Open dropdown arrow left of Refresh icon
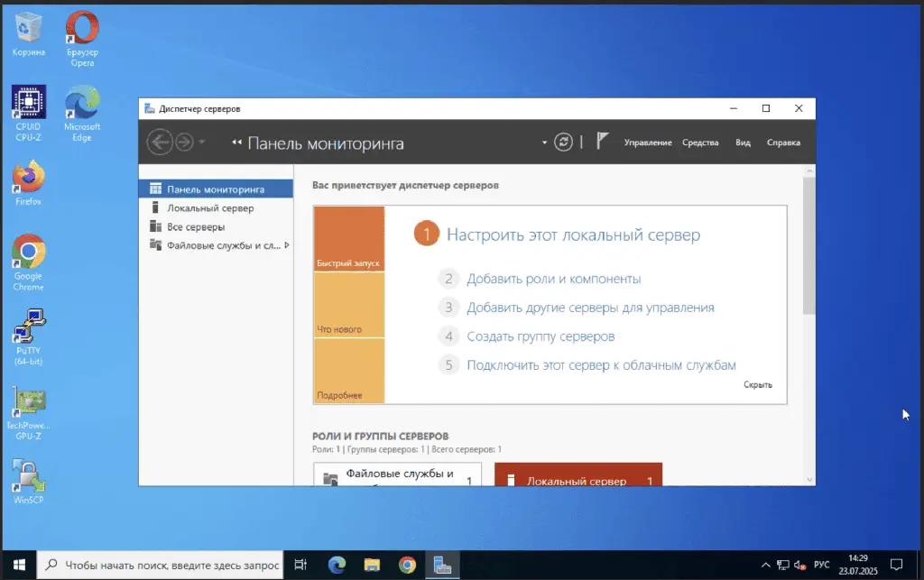 click(x=544, y=143)
